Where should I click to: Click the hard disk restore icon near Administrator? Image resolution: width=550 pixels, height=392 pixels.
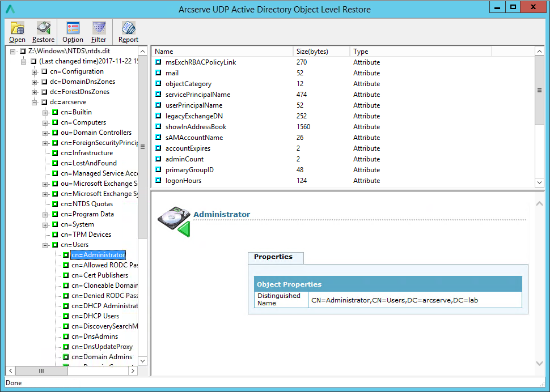point(174,221)
